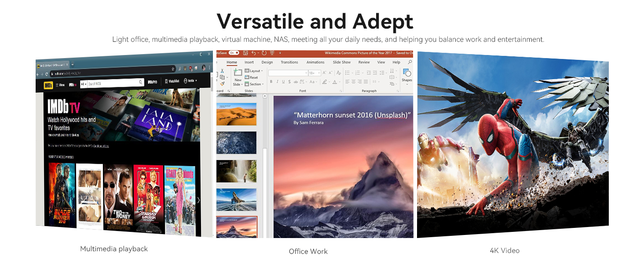Open the Layout dropdown
Screen dimensions: 644x264
coord(254,71)
